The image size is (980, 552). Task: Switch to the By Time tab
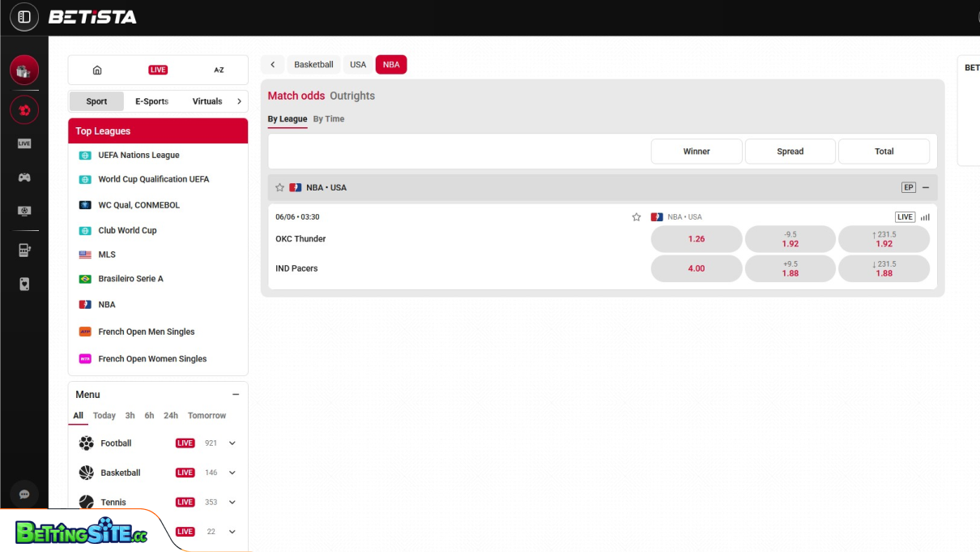(x=329, y=118)
